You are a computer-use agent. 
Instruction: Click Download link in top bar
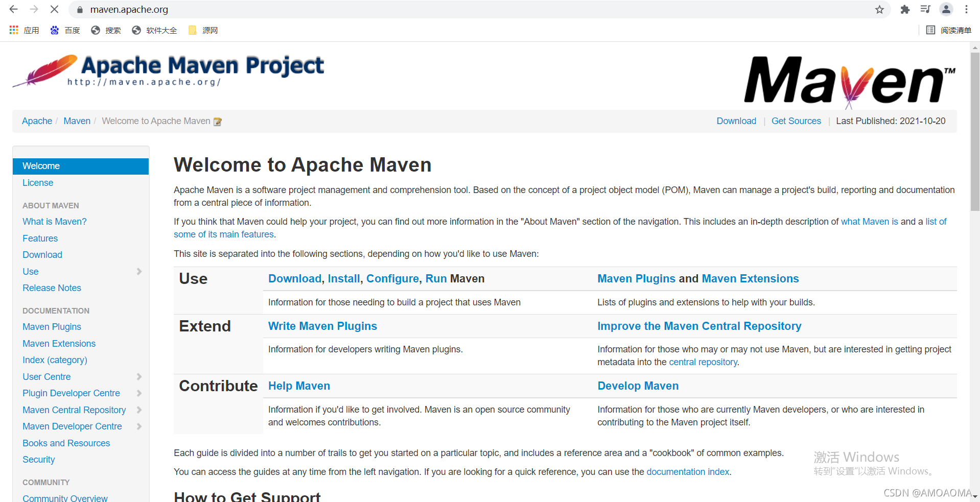tap(736, 121)
